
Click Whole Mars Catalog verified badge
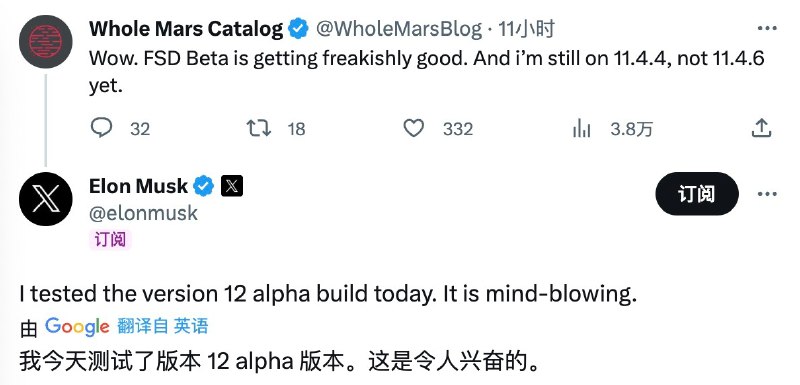click(298, 29)
